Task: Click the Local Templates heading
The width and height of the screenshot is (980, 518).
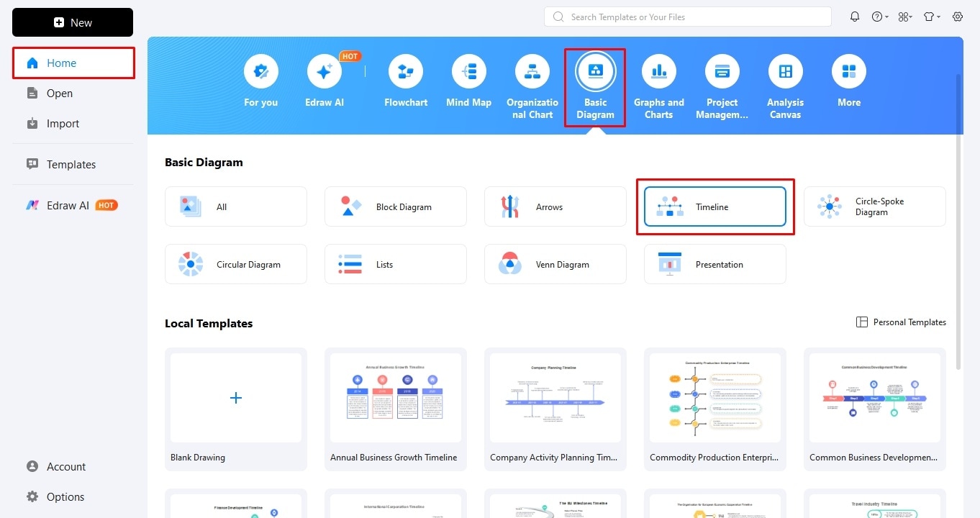Action: pyautogui.click(x=209, y=324)
